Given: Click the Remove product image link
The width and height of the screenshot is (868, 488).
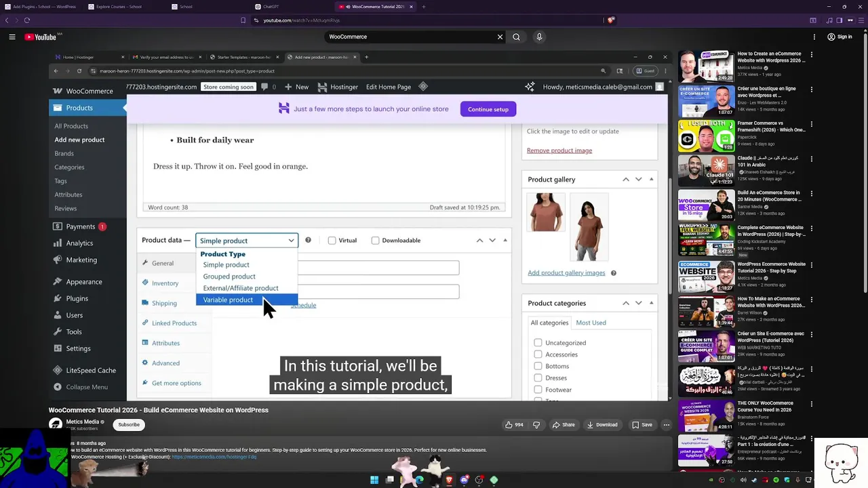Looking at the screenshot, I should coord(559,150).
